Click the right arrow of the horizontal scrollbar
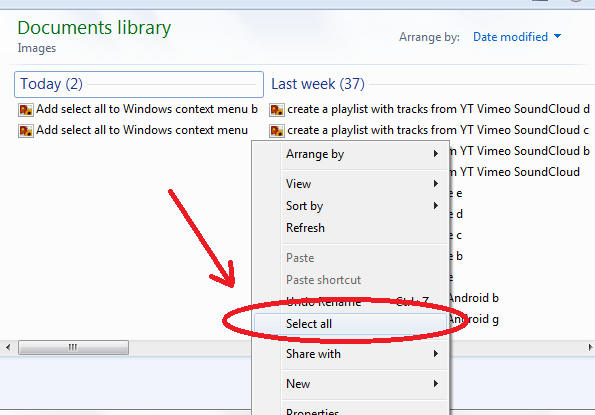The height and width of the screenshot is (415, 595). 590,347
